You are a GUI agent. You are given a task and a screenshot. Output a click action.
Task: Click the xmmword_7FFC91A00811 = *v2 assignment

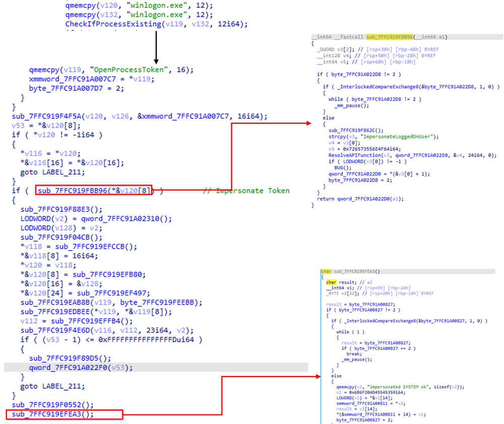371,403
